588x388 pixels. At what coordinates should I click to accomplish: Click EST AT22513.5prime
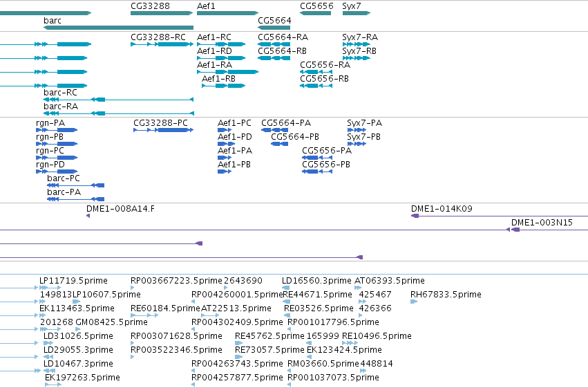210,315
